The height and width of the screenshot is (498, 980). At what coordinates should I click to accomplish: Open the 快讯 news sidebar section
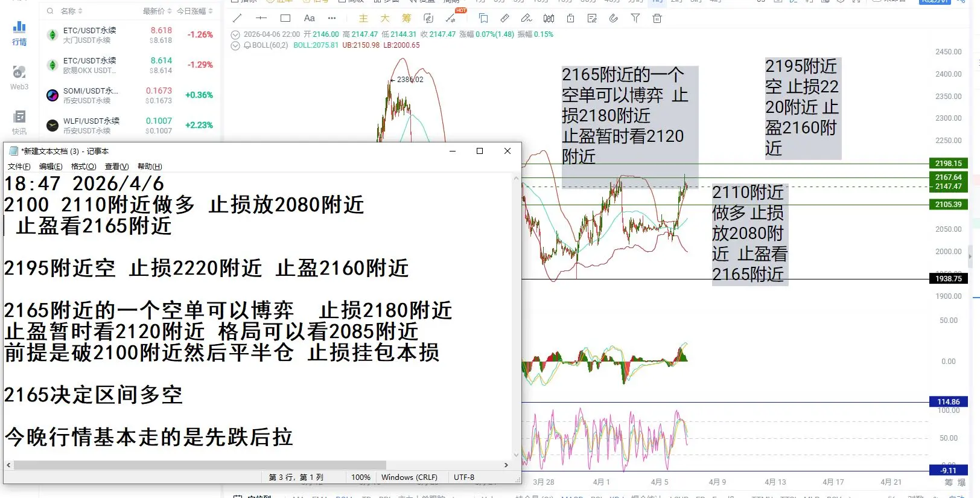(x=19, y=123)
